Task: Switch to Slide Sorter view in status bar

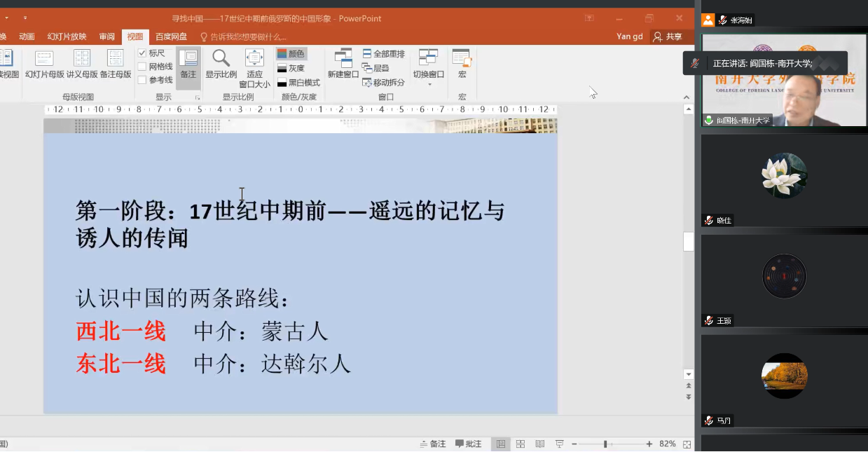Action: coord(521,444)
